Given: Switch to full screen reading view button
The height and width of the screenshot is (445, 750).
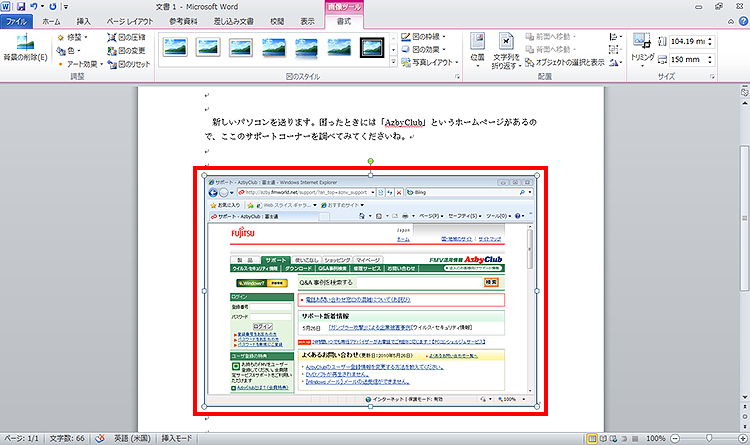Looking at the screenshot, I should coord(604,438).
